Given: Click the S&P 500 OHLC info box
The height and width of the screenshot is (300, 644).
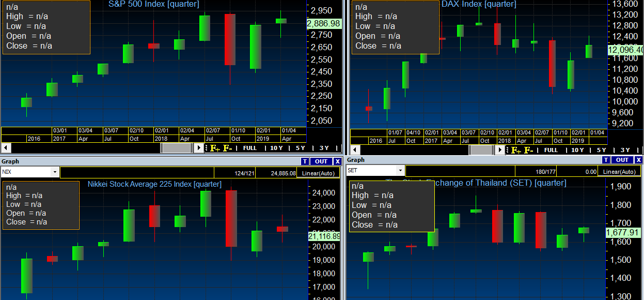Looking at the screenshot, I should 45,27.
